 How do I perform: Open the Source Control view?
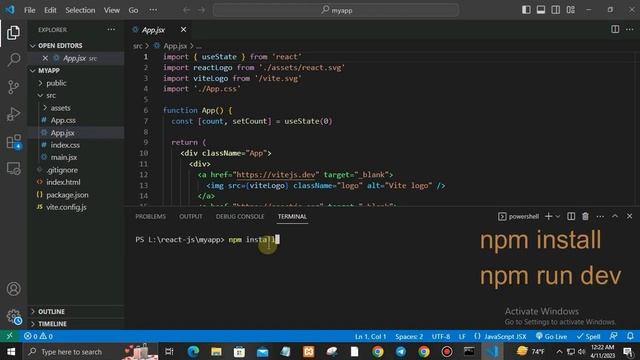pyautogui.click(x=13, y=87)
